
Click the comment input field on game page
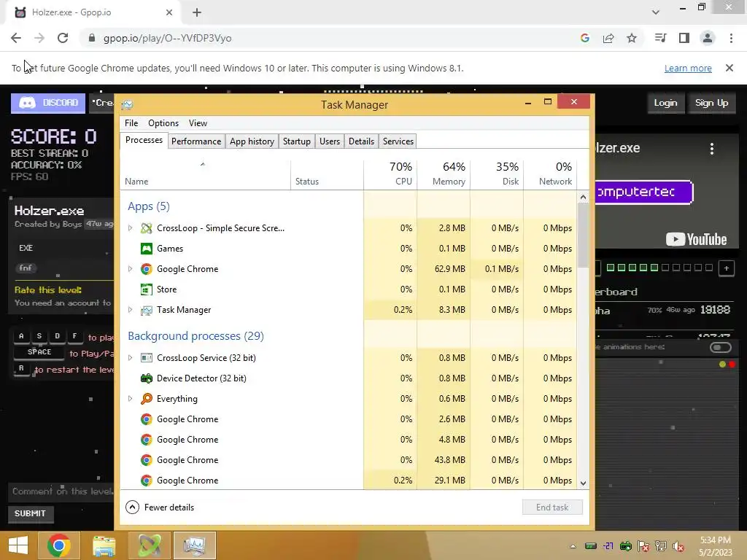tap(61, 491)
